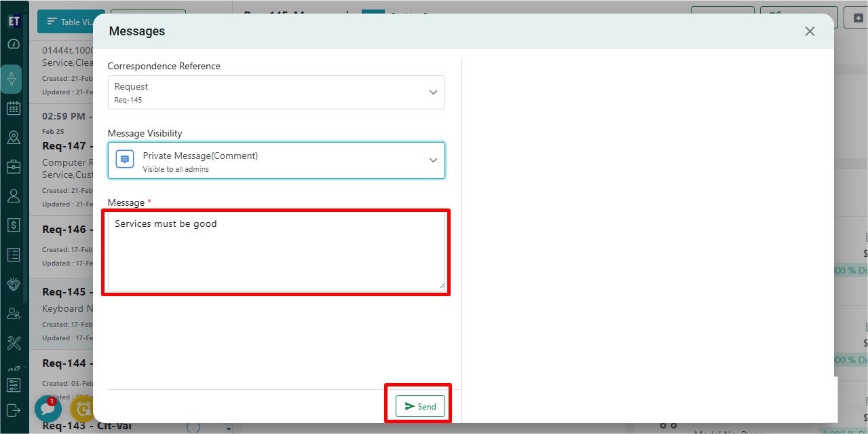868x434 pixels.
Task: Select the Req-147 request in list
Action: click(64, 146)
